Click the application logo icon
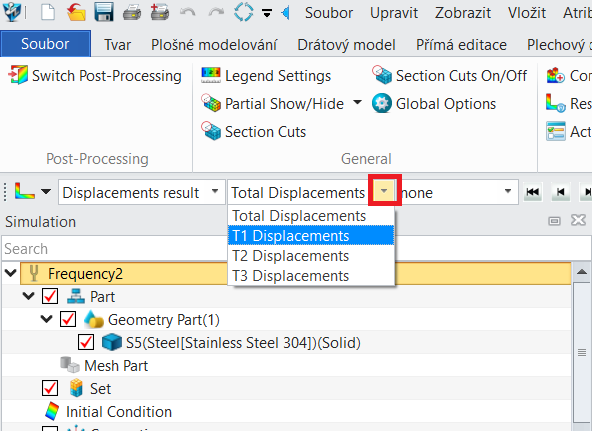The image size is (592, 431). [x=12, y=12]
